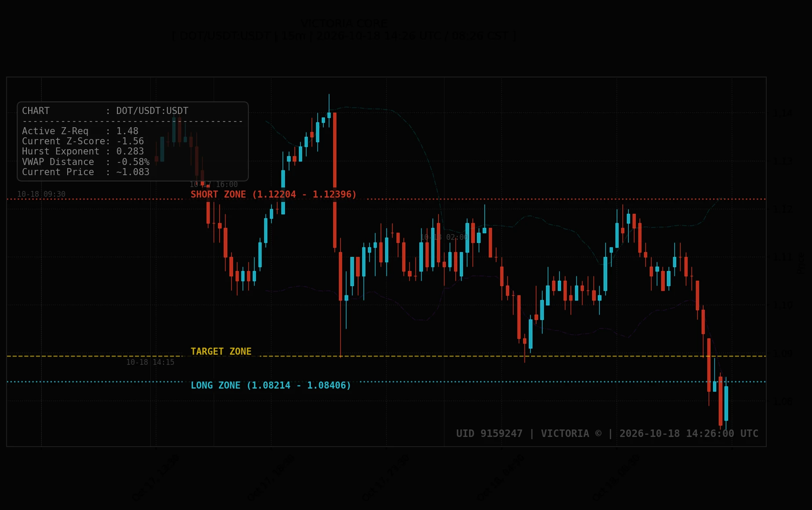Select the Active Z-Req value row
812x510 pixels.
click(80, 131)
